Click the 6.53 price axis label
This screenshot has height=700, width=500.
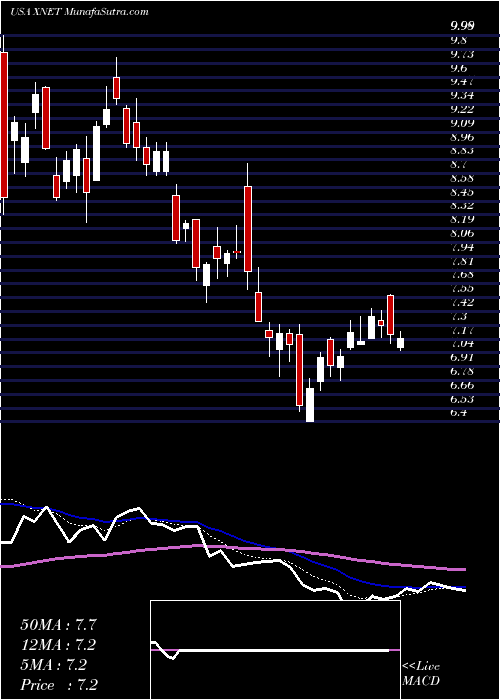(462, 398)
